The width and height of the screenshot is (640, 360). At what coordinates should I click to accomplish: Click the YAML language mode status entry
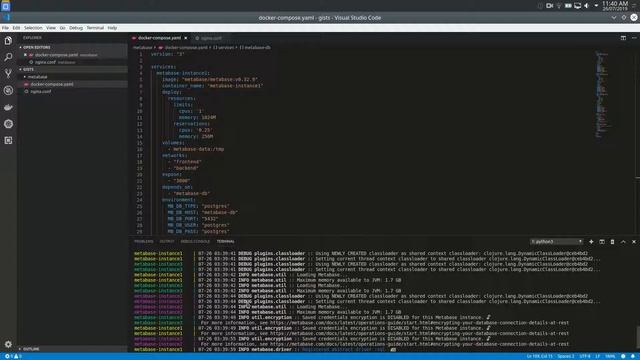pyautogui.click(x=610, y=356)
